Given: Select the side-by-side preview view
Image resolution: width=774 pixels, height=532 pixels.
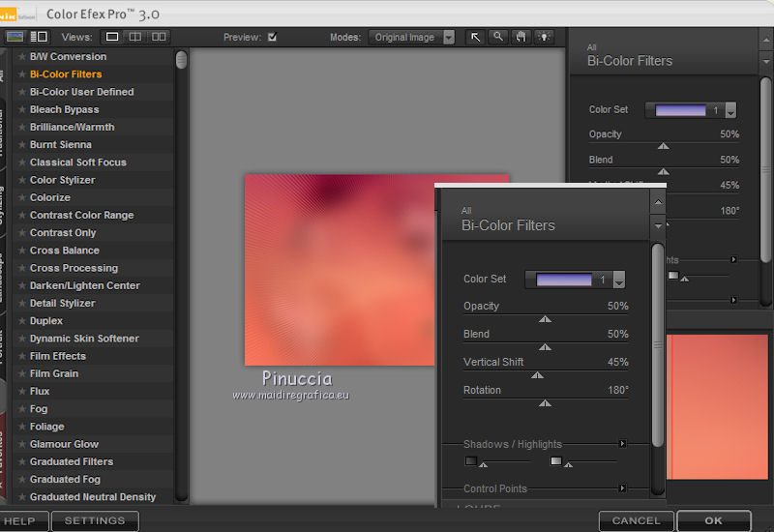Looking at the screenshot, I should (x=159, y=37).
